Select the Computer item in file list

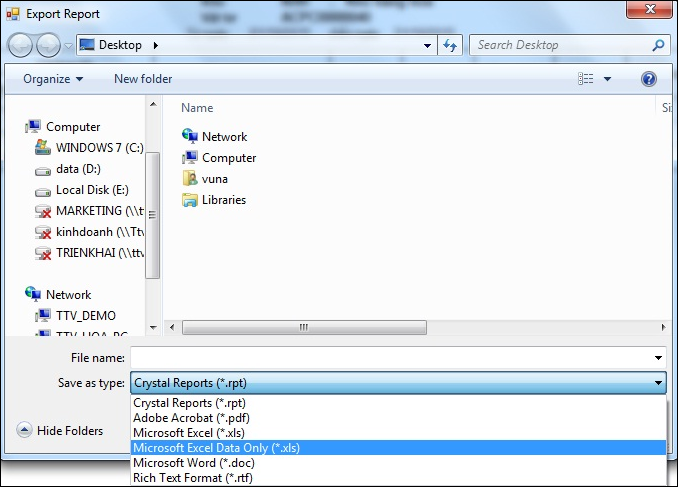(229, 158)
